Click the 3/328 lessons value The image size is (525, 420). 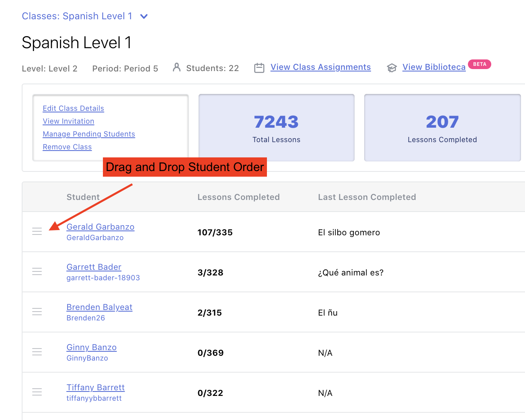(210, 273)
